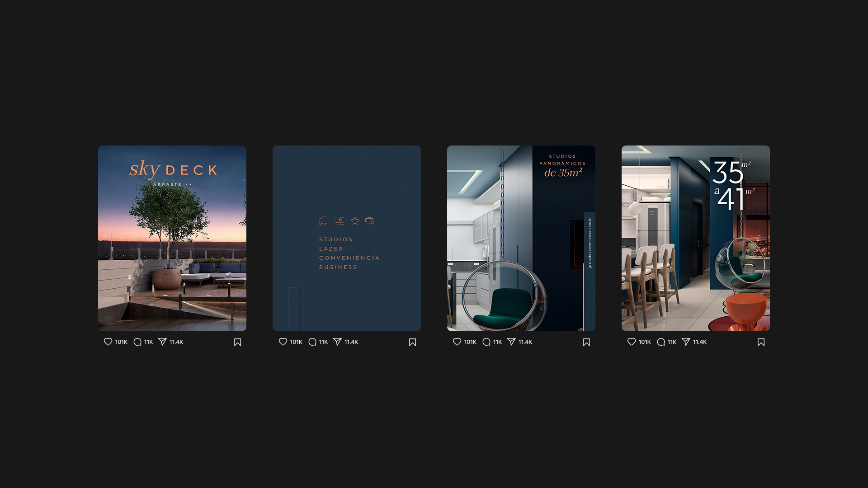Viewport: 868px width, 488px height.
Task: Open comments on 35 a 41 m² post
Action: [x=661, y=342]
